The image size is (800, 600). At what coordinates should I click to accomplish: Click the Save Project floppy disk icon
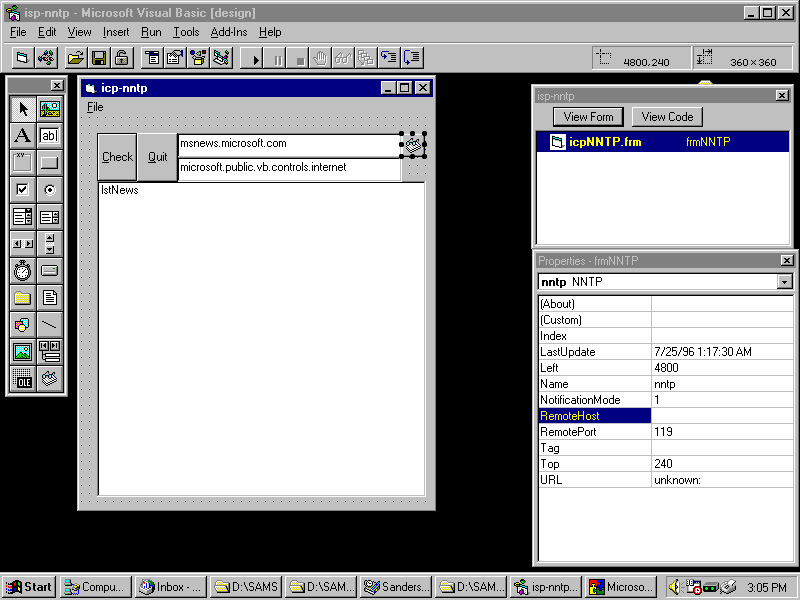click(99, 58)
